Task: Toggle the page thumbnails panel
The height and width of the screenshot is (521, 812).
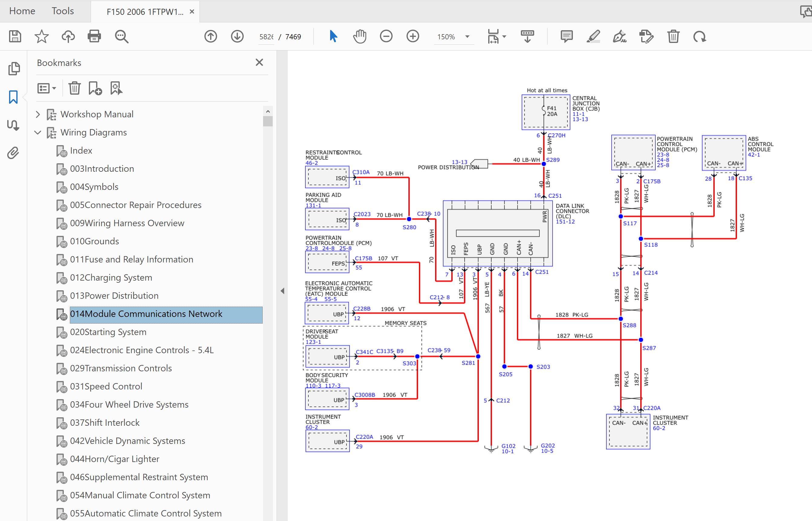Action: [14, 68]
